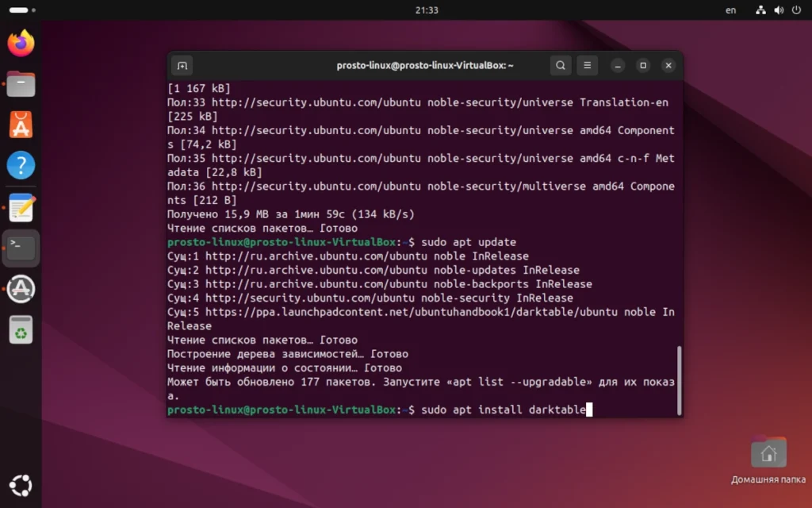Screen dimensions: 812x508
Task: Show applications with the Ubuntu logo button
Action: [21, 486]
